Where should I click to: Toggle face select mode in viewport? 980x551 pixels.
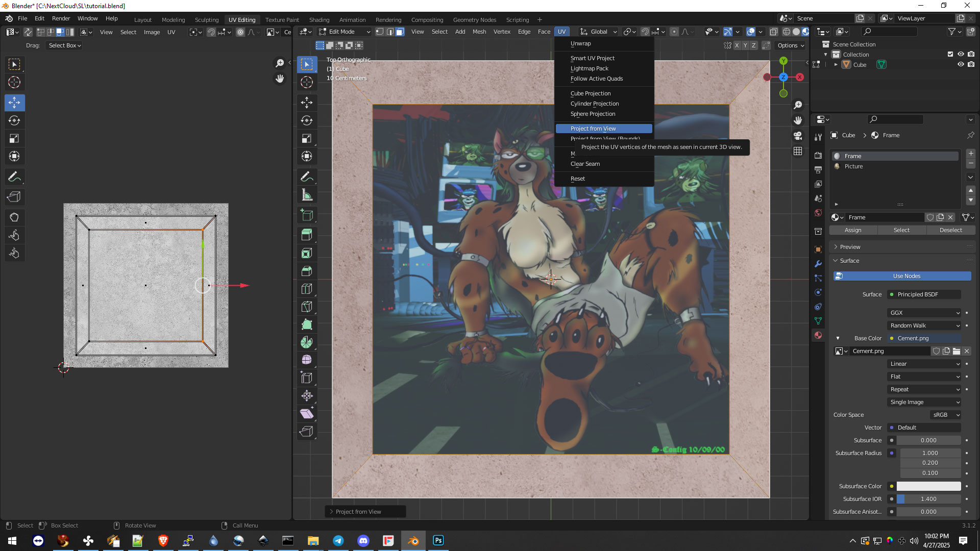400,32
